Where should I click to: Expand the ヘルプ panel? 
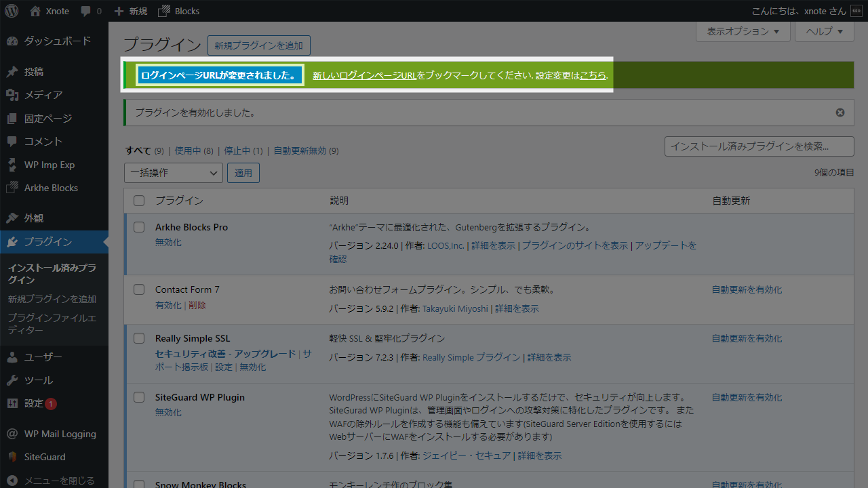(x=825, y=31)
